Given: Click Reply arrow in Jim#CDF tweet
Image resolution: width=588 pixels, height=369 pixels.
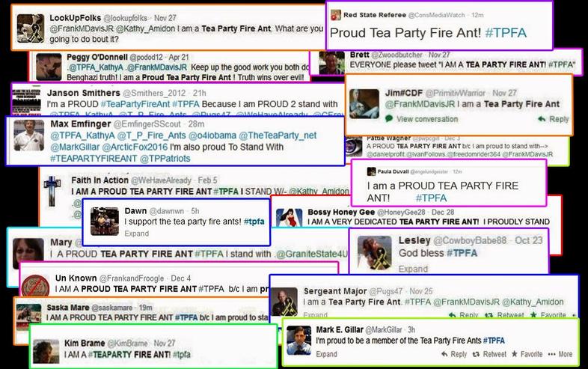Looking at the screenshot, I should [x=542, y=118].
